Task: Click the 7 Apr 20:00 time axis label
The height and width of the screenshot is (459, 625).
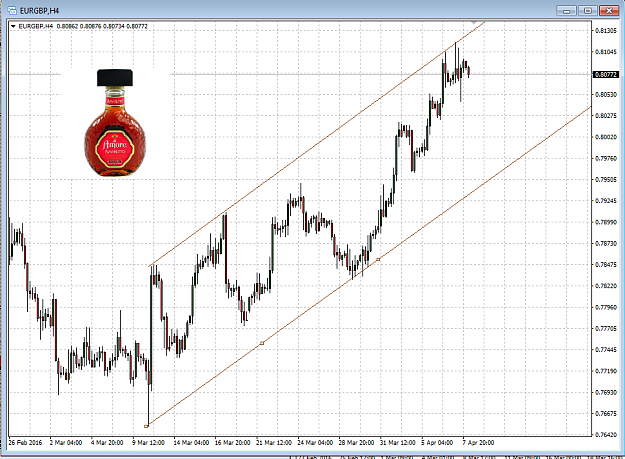Action: point(478,443)
